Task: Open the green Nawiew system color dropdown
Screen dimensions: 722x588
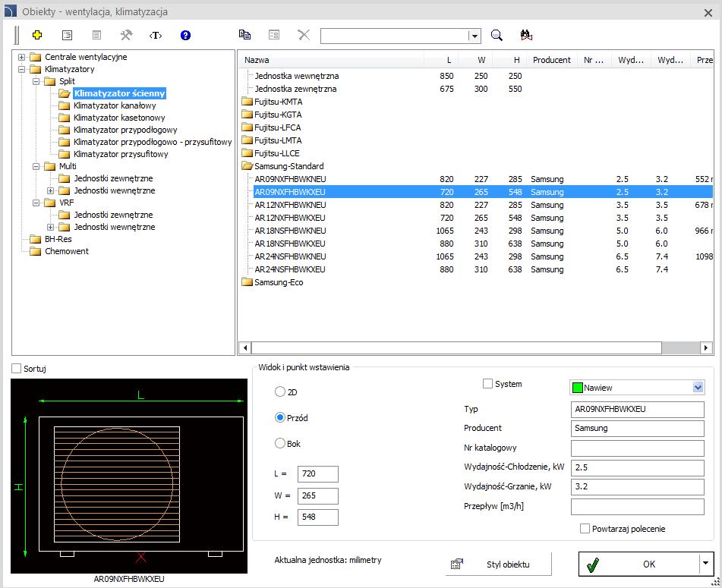Action: click(637, 388)
